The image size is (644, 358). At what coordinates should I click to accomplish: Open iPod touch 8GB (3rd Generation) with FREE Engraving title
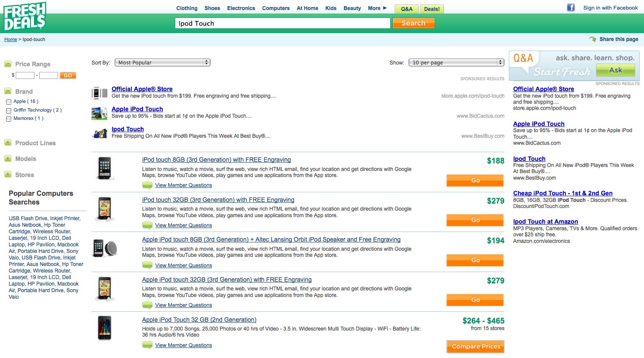click(x=216, y=160)
